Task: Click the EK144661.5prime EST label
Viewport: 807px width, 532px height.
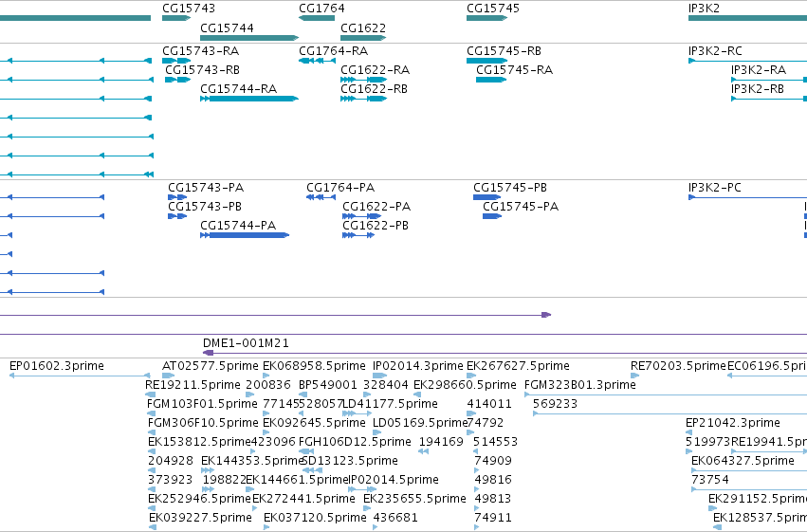Action: coord(298,480)
